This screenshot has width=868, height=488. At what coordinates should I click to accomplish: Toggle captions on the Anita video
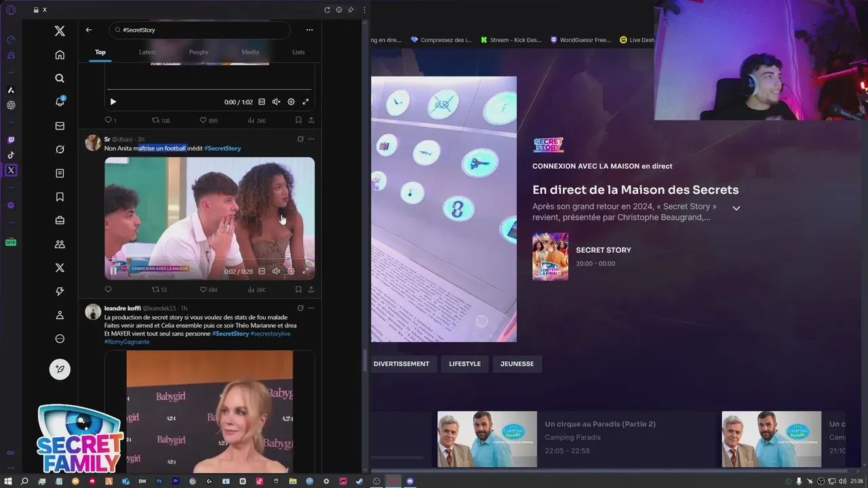click(x=262, y=271)
